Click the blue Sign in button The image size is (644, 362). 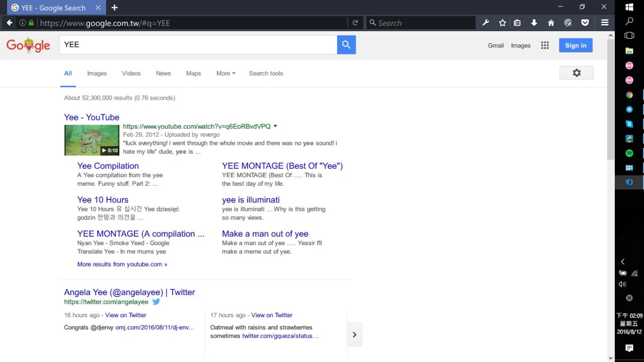[x=576, y=45]
